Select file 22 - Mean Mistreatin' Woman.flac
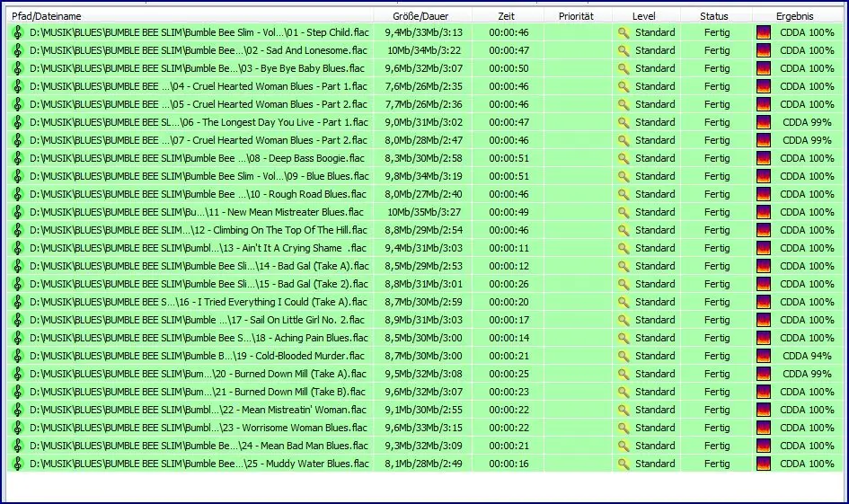Image resolution: width=849 pixels, height=504 pixels. click(x=199, y=410)
